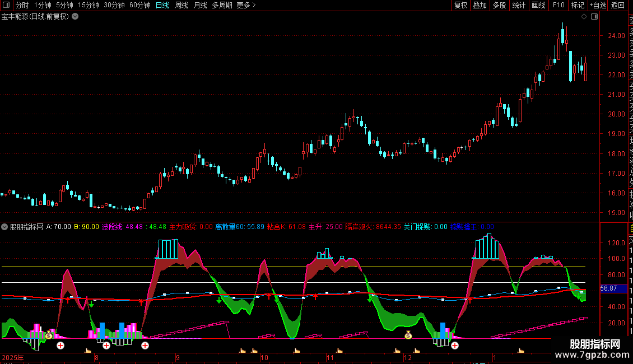Click the 2025年 timeline label
This screenshot has width=633, height=364.
[x=13, y=357]
